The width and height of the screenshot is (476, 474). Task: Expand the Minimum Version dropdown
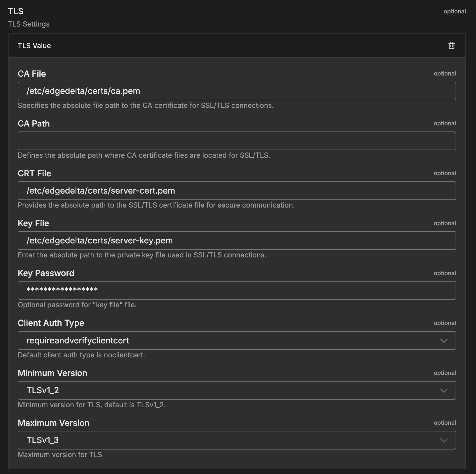[237, 390]
